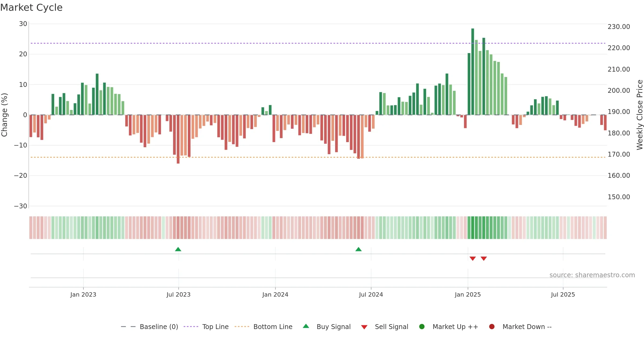Click the darkest green heat strip at Jan 2025
Viewport: 644px width, 362px height.
tap(473, 228)
